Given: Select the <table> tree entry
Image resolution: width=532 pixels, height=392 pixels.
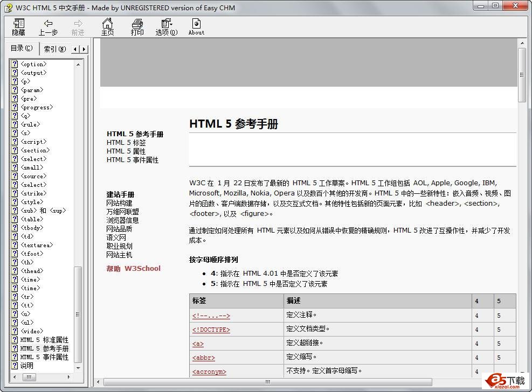Looking at the screenshot, I should pos(32,219).
